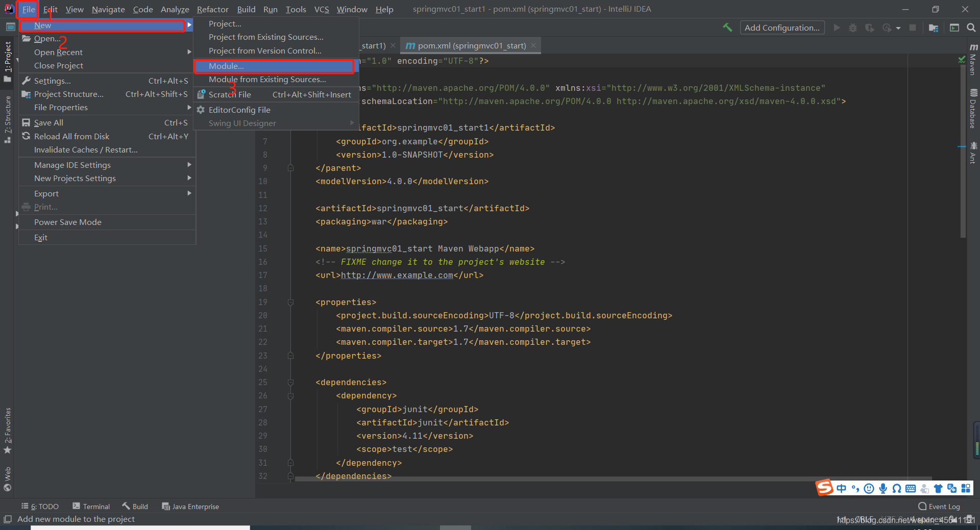
Task: Collapse the parent closing tag fold on line 9
Action: coord(290,168)
